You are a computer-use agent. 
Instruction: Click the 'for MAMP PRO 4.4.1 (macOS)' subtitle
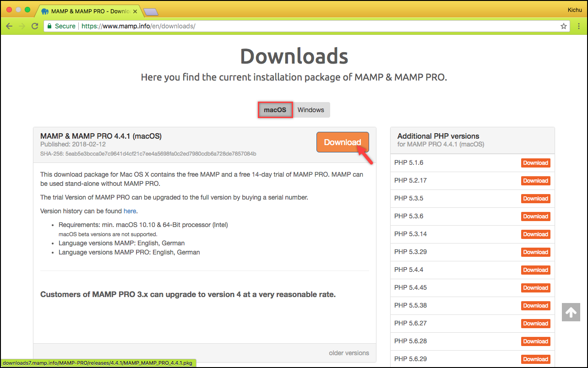point(441,144)
